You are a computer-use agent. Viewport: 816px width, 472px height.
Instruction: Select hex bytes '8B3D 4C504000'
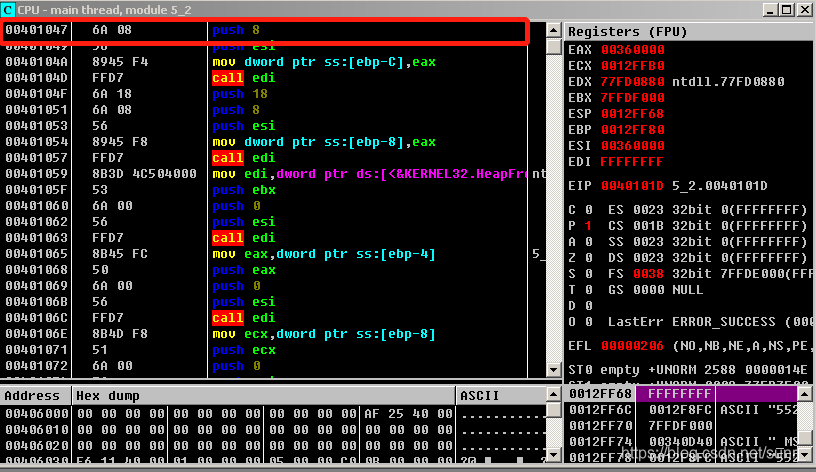click(x=144, y=174)
